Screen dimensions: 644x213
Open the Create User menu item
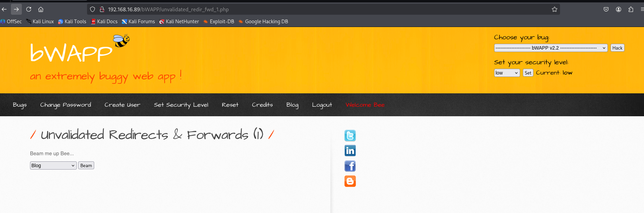click(123, 105)
